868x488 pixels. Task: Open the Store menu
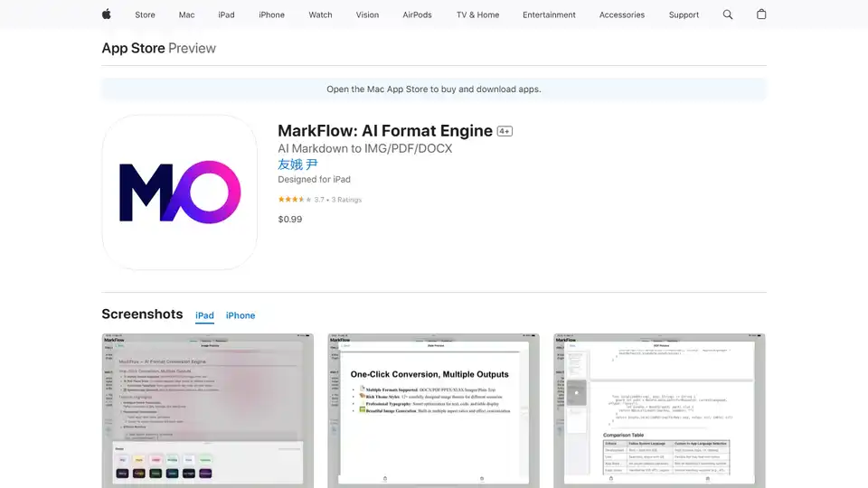(x=145, y=15)
